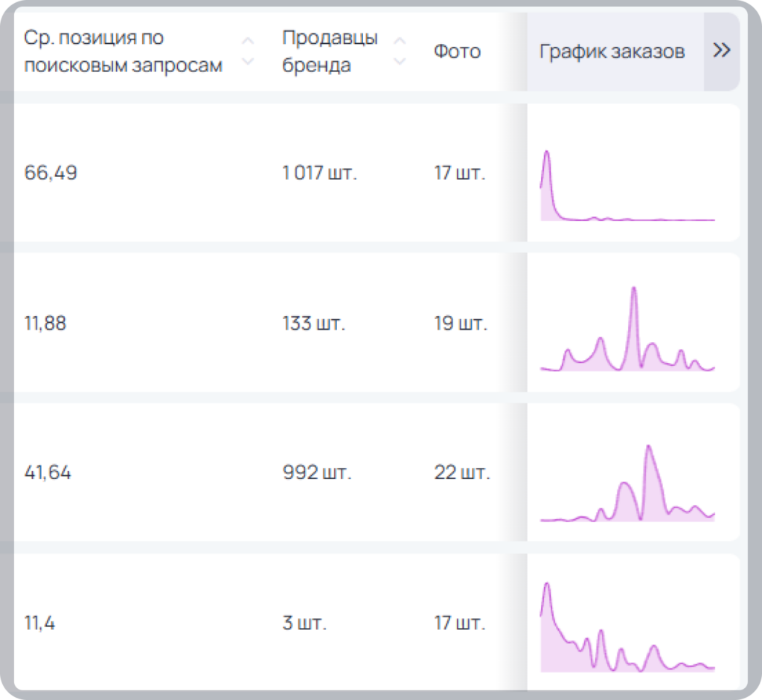The image size is (762, 700).
Task: Click the 133 шт. sellers value
Action: [x=313, y=324]
